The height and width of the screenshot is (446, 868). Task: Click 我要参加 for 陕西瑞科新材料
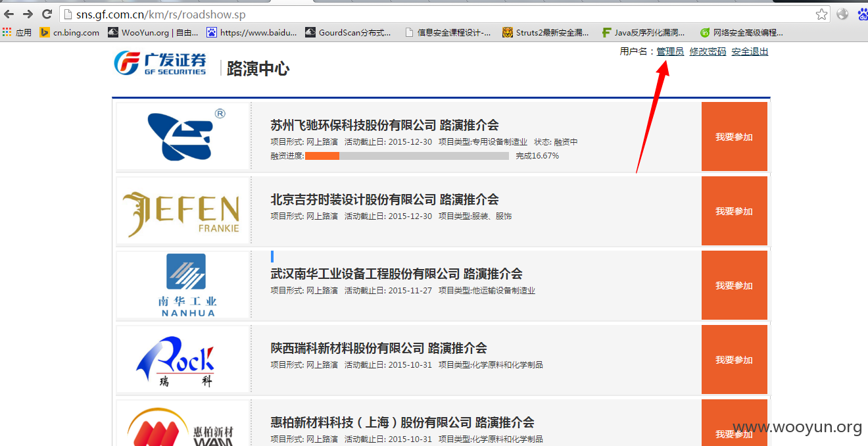pos(734,360)
